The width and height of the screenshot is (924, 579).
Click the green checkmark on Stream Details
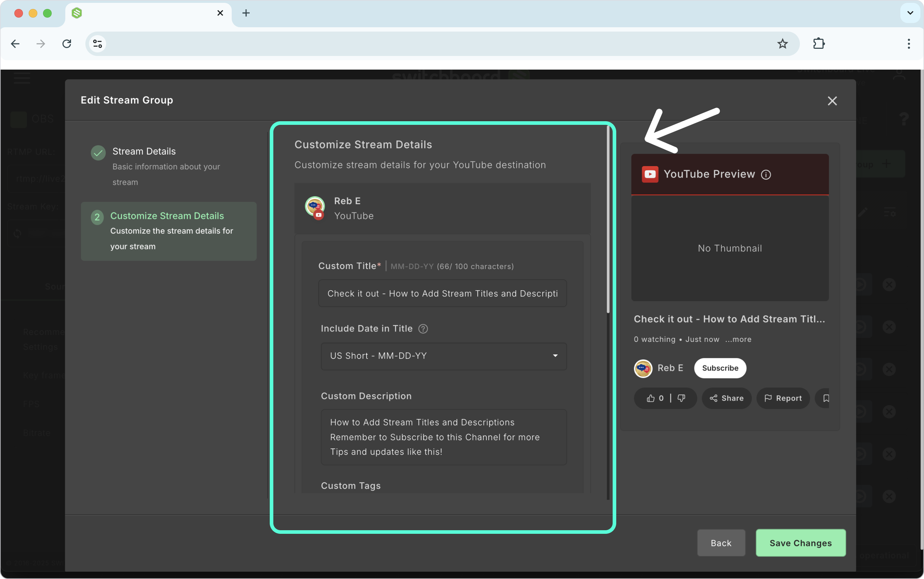[98, 153]
